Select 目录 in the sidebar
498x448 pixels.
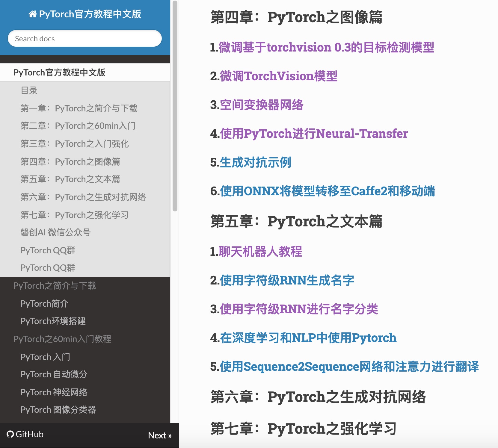29,90
